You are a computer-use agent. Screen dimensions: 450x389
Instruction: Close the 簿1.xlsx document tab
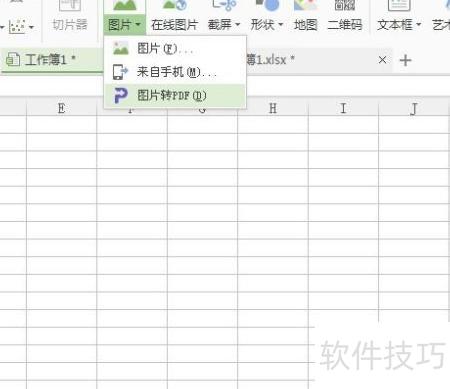coord(382,60)
